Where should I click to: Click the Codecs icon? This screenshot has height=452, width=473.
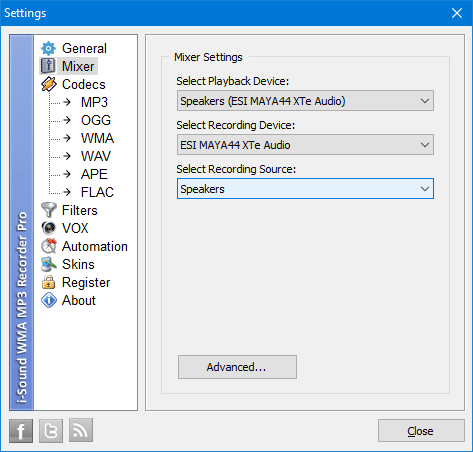pyautogui.click(x=49, y=84)
